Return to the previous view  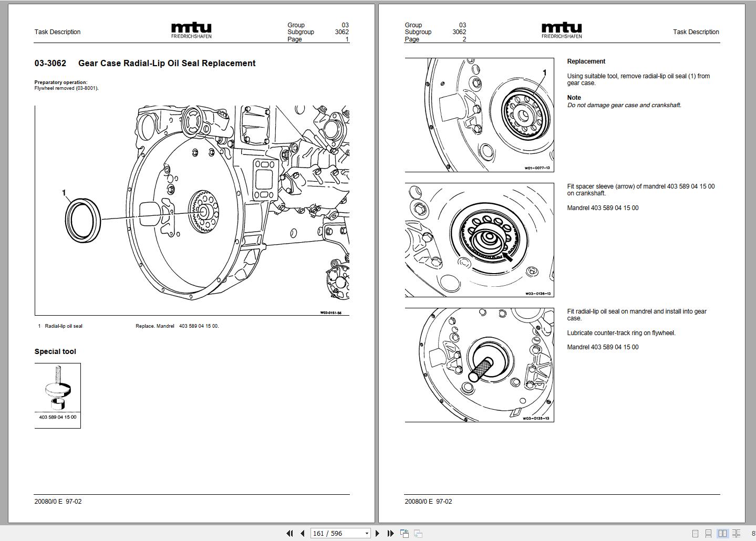405,533
